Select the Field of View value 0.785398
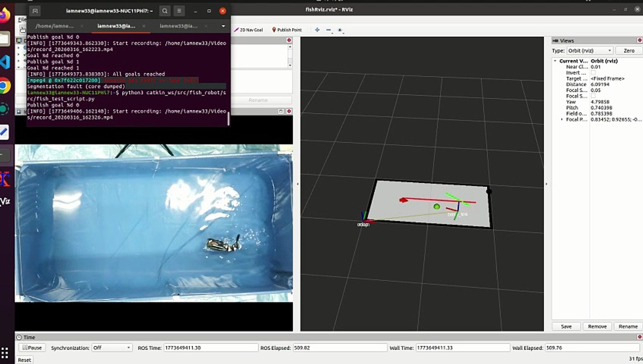Image resolution: width=643 pixels, height=364 pixels. coord(602,113)
